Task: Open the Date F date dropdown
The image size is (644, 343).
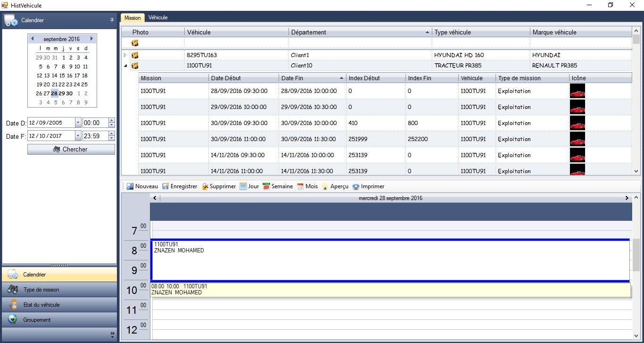Action: [x=78, y=136]
